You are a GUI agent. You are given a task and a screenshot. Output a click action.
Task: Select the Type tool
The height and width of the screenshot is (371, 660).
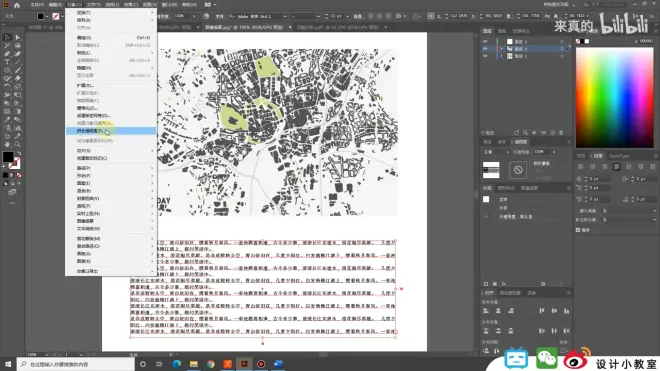tap(7, 62)
